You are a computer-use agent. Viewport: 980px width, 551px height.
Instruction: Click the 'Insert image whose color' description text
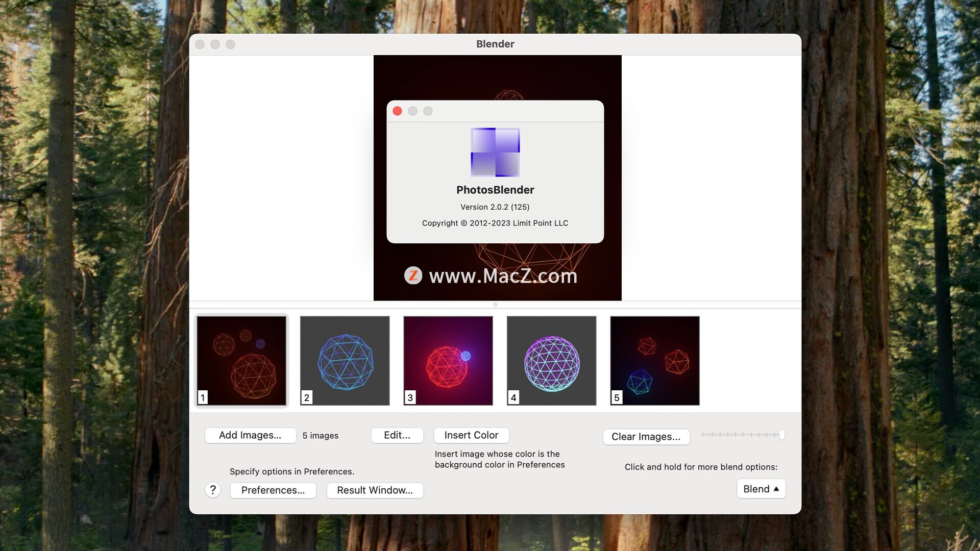point(500,459)
